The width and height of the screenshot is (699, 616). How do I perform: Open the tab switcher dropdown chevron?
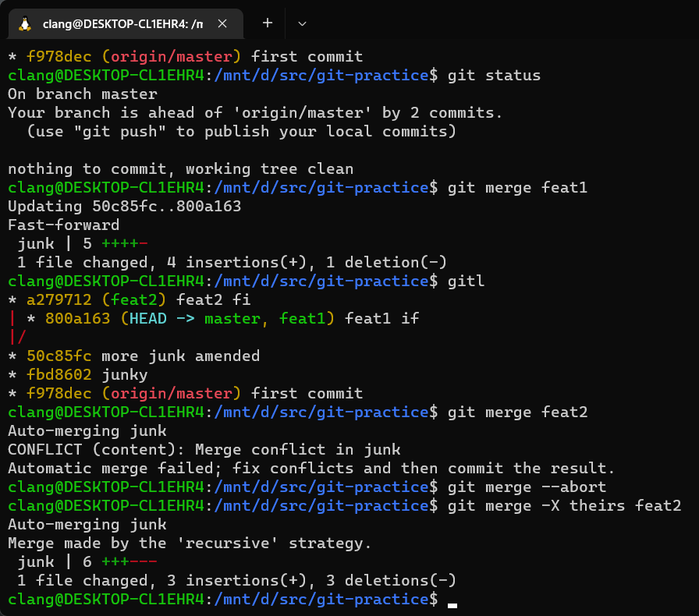pyautogui.click(x=302, y=24)
